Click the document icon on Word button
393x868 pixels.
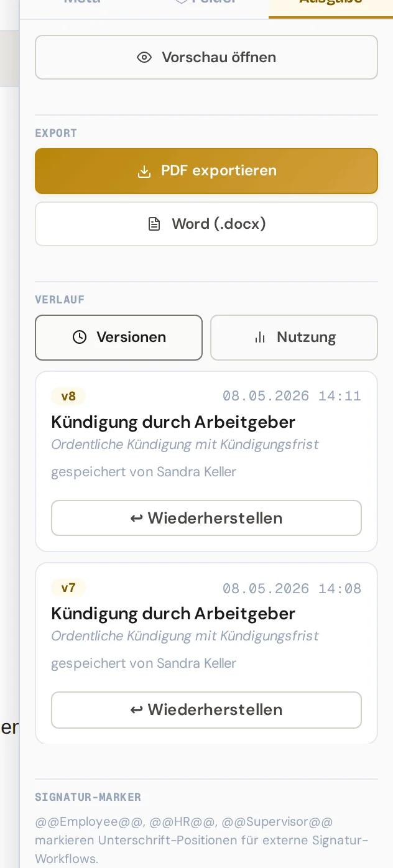[154, 224]
